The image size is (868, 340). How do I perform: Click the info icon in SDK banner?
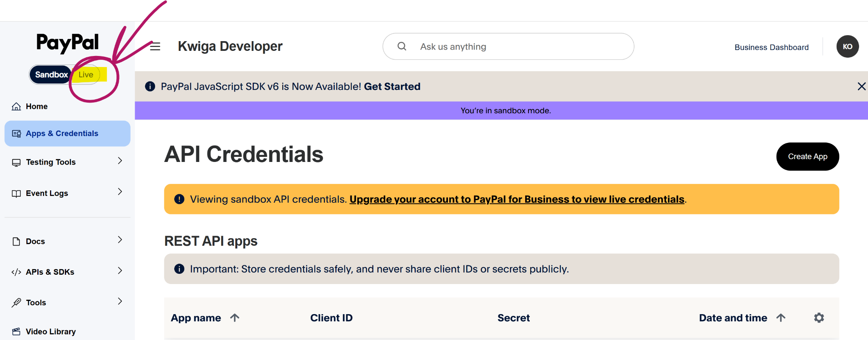tap(150, 86)
